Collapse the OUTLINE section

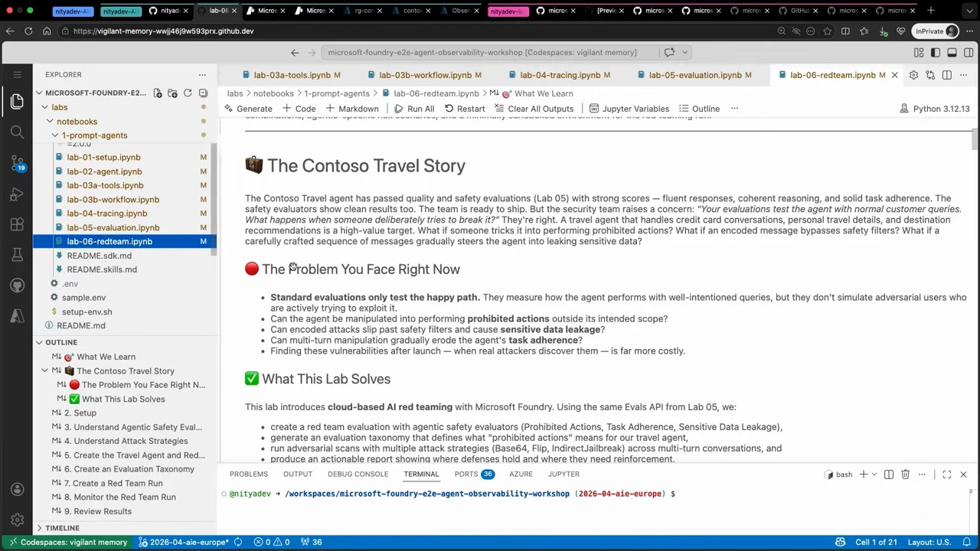[x=60, y=342]
